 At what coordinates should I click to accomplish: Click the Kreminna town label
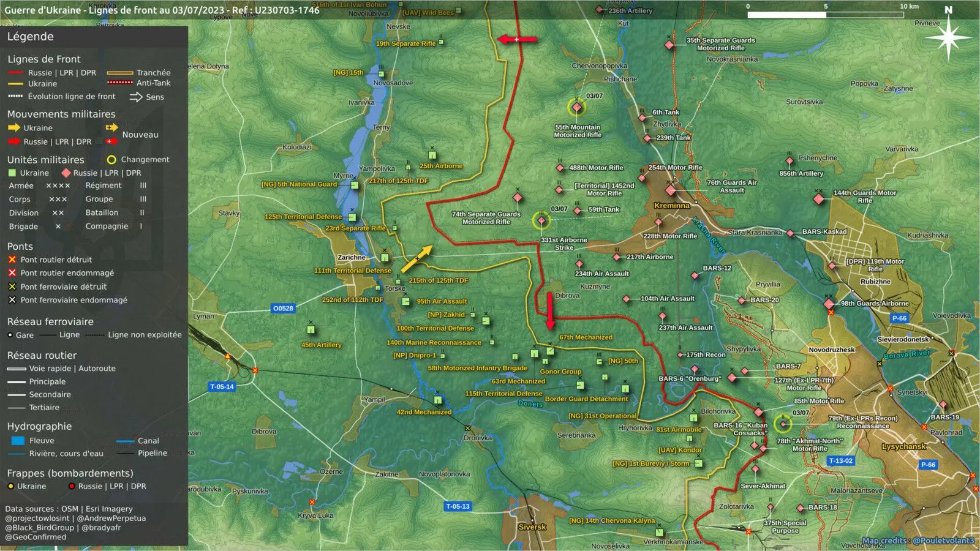point(671,206)
